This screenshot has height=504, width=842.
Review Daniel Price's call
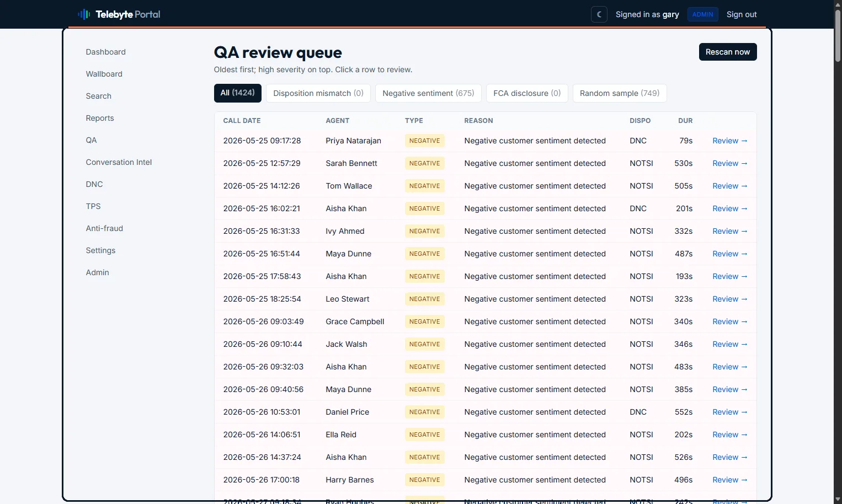tap(730, 412)
